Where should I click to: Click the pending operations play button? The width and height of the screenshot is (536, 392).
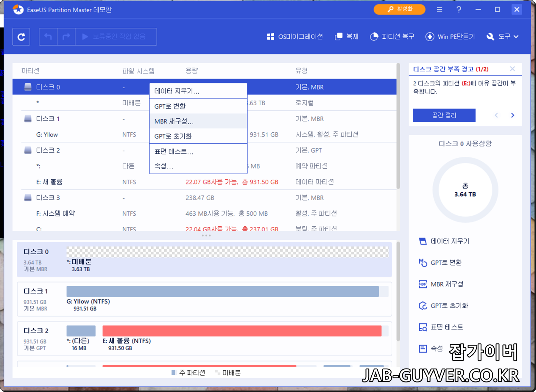(116, 37)
